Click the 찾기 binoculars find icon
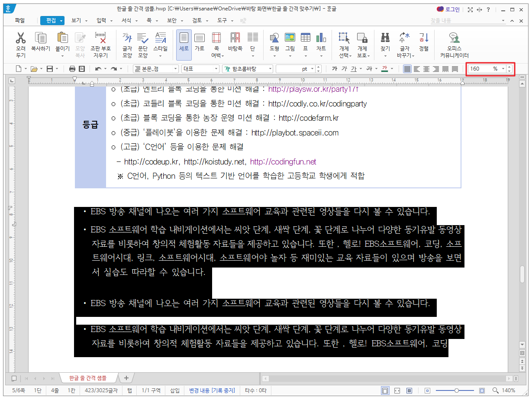Screen dimensions: 532x400 click(385, 39)
